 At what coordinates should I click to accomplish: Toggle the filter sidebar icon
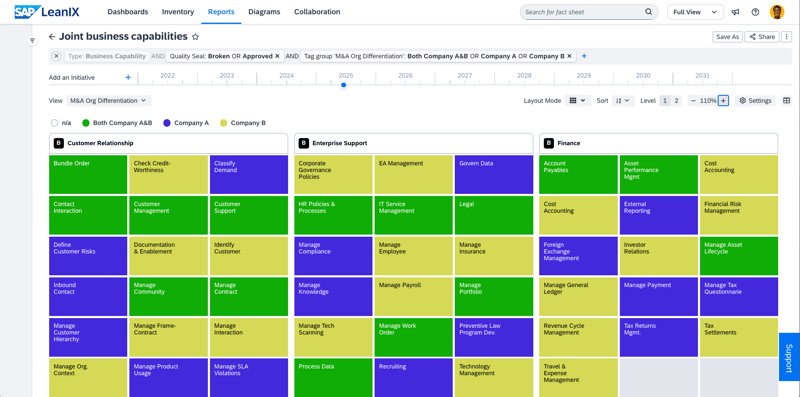(32, 40)
